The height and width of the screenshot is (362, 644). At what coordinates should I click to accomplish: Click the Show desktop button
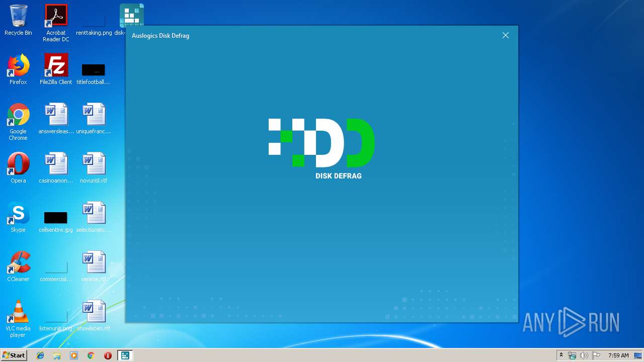638,355
